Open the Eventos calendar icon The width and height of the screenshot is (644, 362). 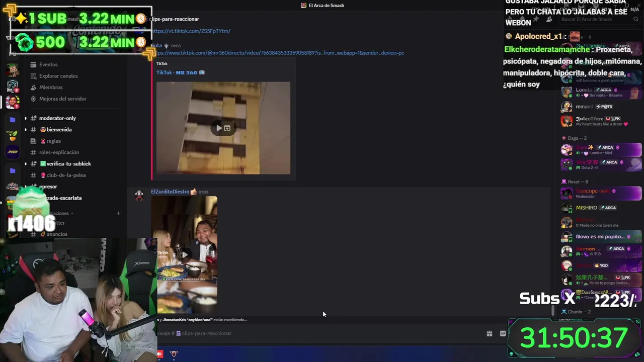pos(33,64)
